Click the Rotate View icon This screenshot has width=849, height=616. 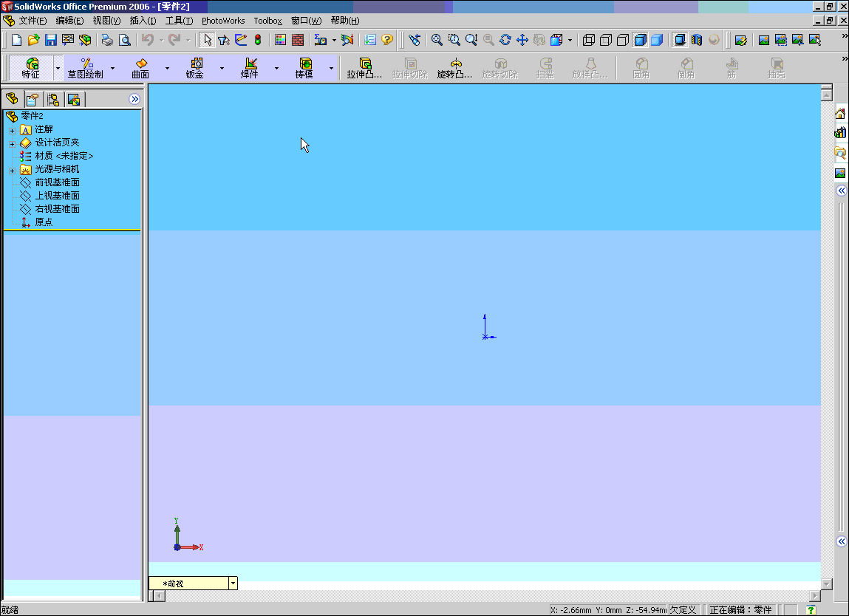click(x=505, y=40)
